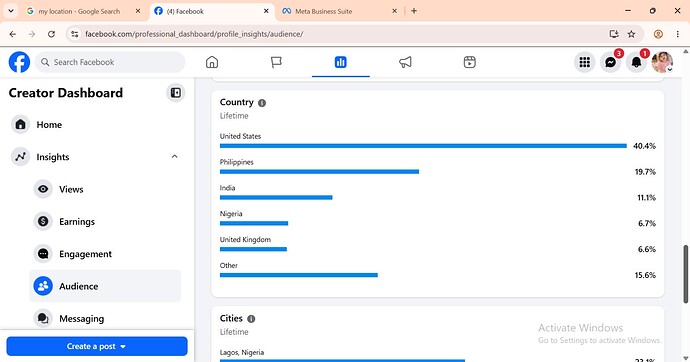This screenshot has height=362, width=690.
Task: Click the Creator Dashboard heading
Action: 66,93
